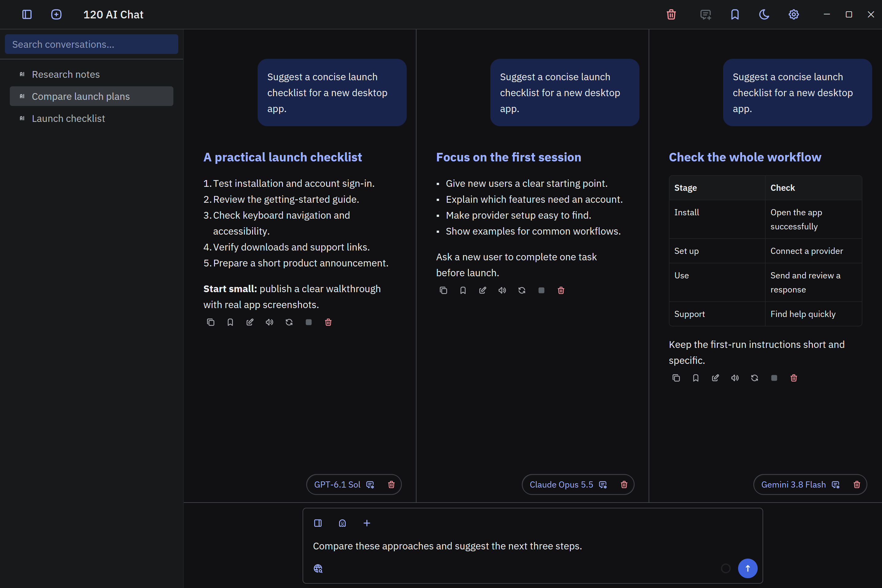Screen dimensions: 882x588
Task: Bookmark the Check the whole workflow response
Action: pyautogui.click(x=696, y=378)
